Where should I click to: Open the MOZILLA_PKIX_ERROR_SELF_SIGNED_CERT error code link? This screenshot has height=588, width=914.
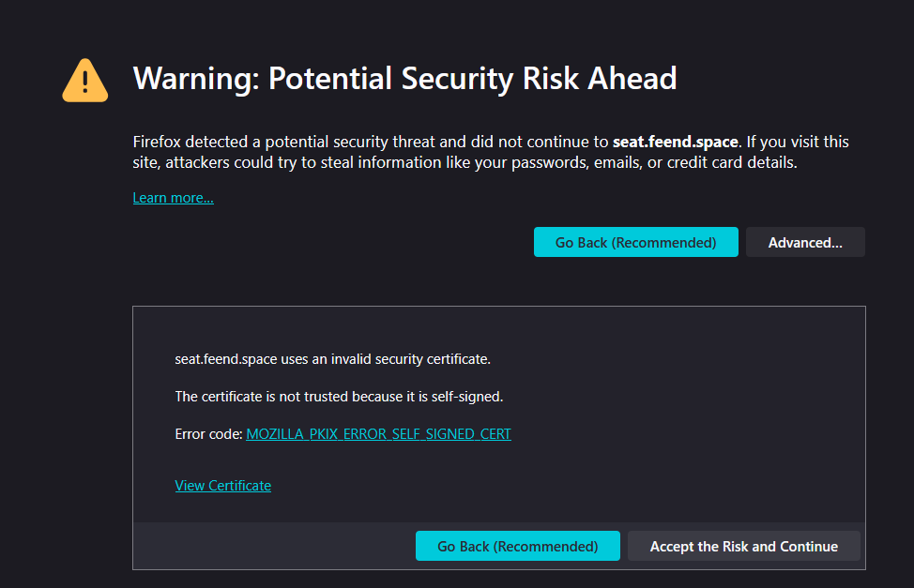point(378,434)
